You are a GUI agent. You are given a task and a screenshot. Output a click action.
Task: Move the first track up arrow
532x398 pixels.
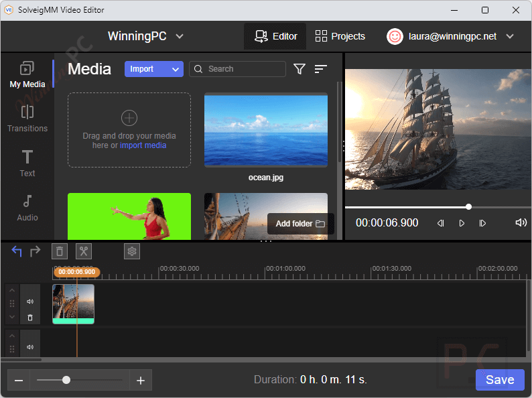(x=12, y=290)
